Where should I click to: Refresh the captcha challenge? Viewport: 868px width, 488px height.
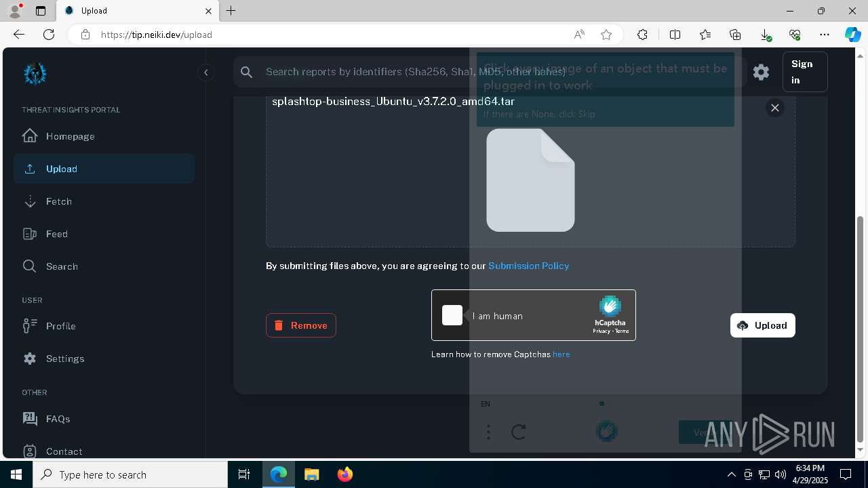519,432
